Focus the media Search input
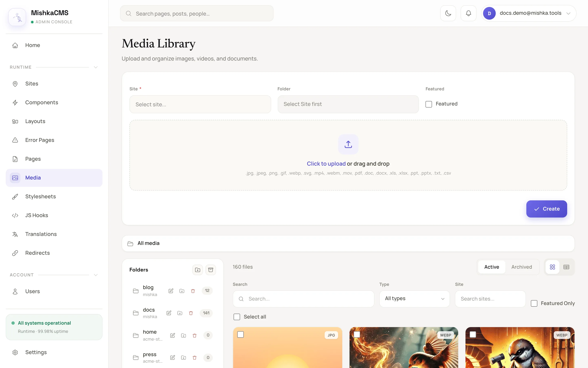Image resolution: width=588 pixels, height=368 pixels. coord(303,299)
